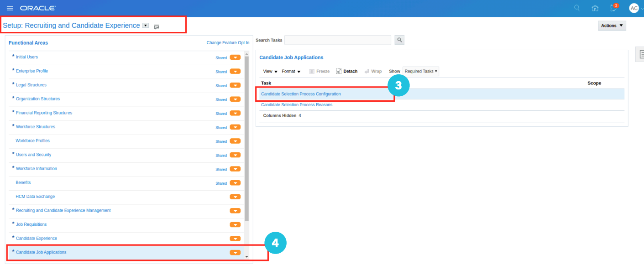Screen dimensions: 644x265
Task: Click the icon beside the Setup title dropdown
Action: pos(157,26)
